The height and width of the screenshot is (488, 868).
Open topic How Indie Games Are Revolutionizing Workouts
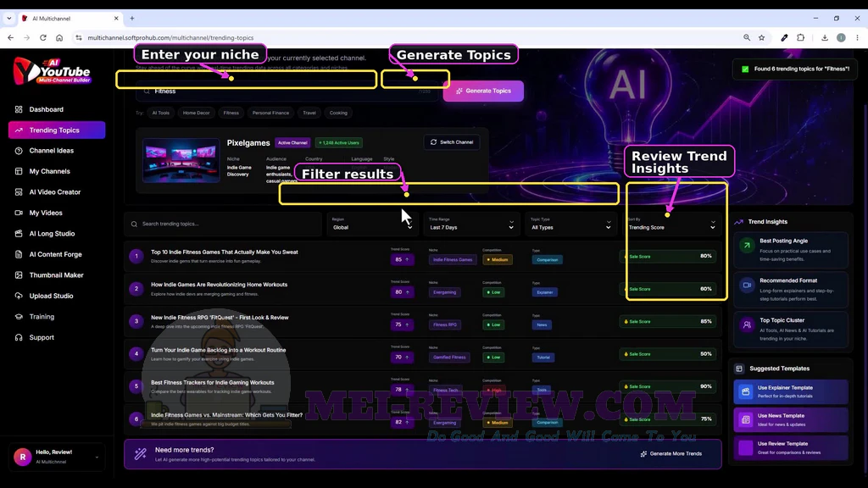point(220,285)
